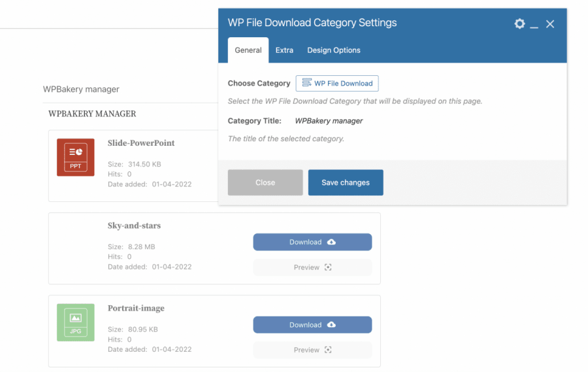Screen dimensions: 588x372
Task: Click the gray Close button
Action: click(x=265, y=182)
